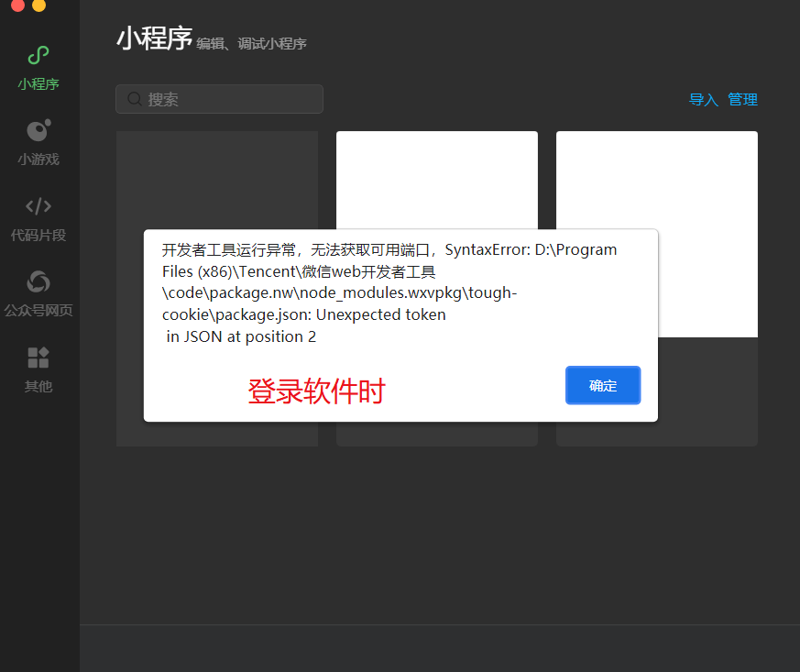This screenshot has height=672, width=800.
Task: Click the 管理 manage link
Action: point(742,100)
